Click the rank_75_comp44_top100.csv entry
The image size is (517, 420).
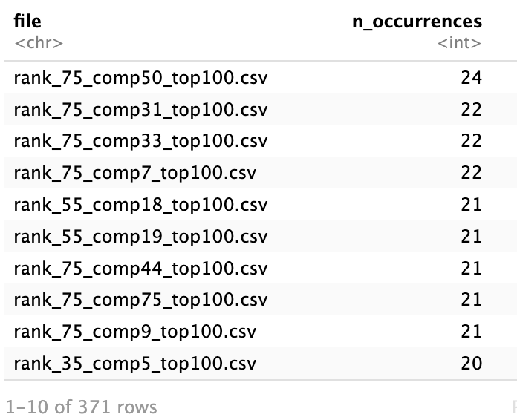[140, 269]
